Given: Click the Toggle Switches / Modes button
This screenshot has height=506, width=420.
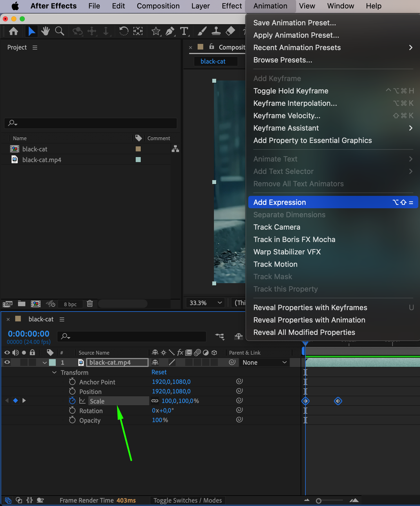Looking at the screenshot, I should [x=187, y=500].
